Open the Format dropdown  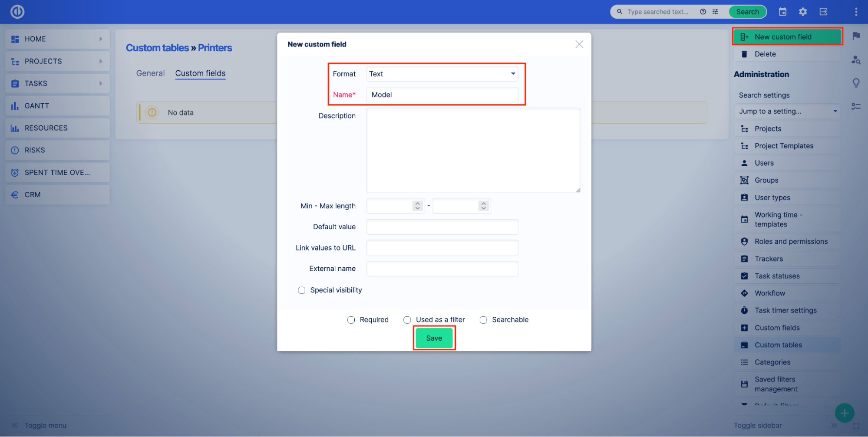[x=442, y=74]
